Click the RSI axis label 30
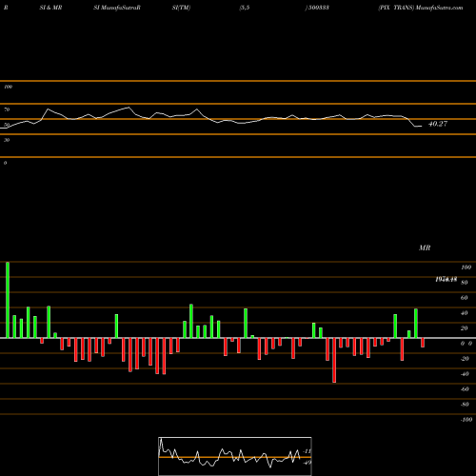The image size is (476, 476). click(x=7, y=140)
